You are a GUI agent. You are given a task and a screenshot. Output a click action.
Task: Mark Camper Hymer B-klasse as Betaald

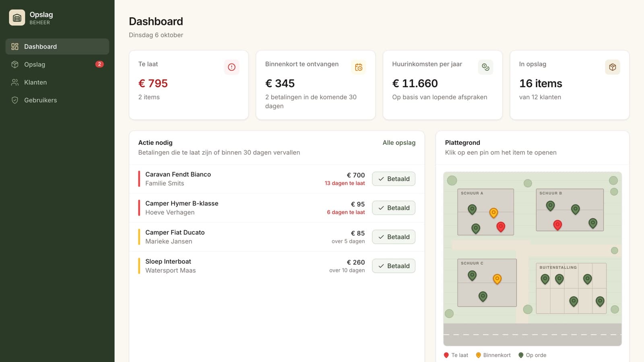tap(394, 208)
